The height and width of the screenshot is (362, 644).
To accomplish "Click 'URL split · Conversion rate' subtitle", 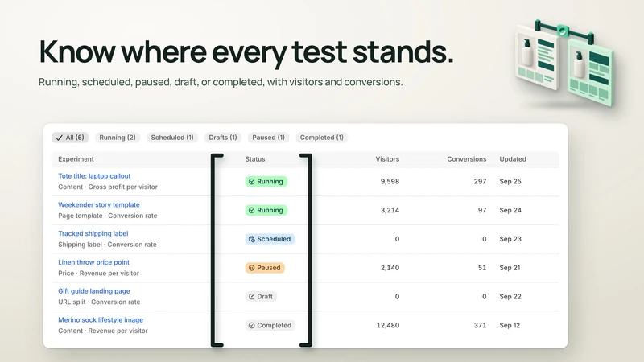I will click(x=99, y=302).
